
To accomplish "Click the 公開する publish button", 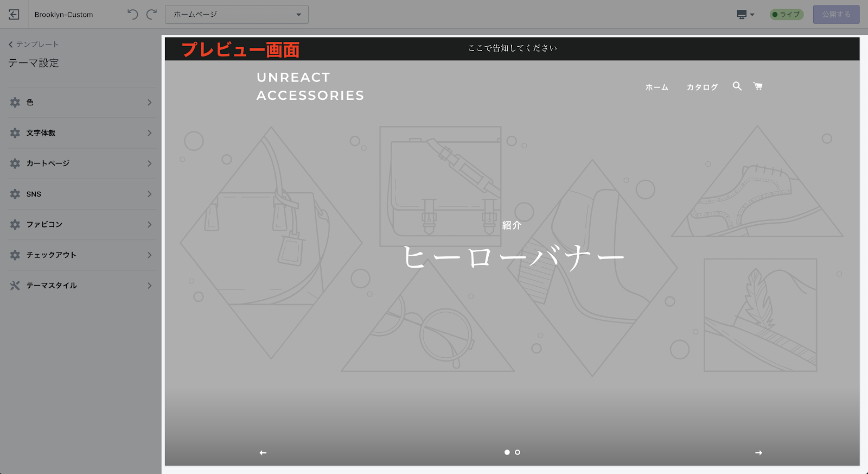I will click(x=836, y=15).
